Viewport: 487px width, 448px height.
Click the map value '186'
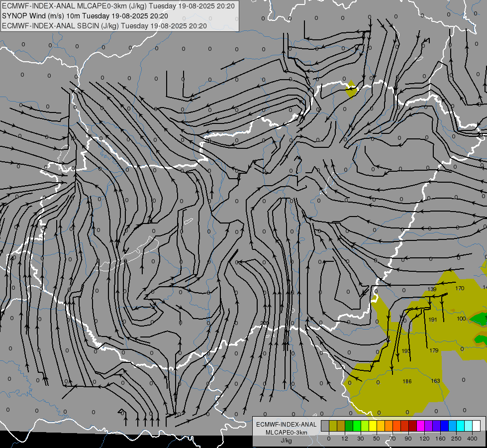(407, 381)
